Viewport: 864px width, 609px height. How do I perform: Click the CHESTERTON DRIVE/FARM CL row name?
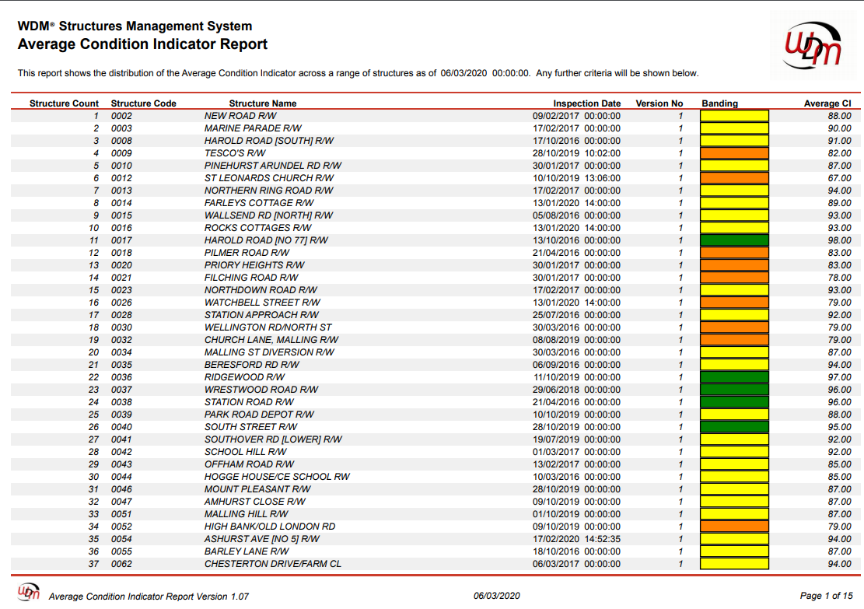272,564
